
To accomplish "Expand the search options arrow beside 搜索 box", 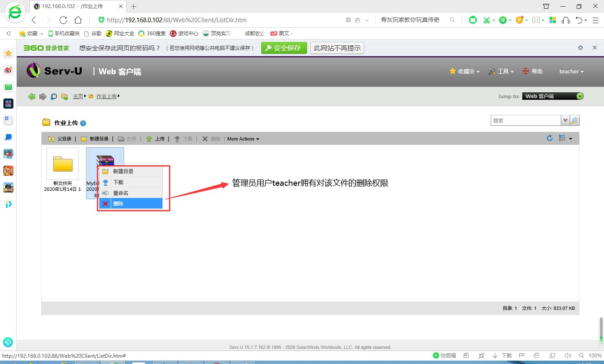I will [565, 120].
